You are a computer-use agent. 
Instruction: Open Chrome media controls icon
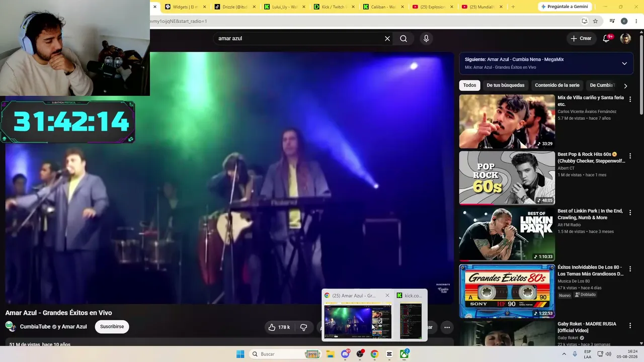tap(612, 21)
